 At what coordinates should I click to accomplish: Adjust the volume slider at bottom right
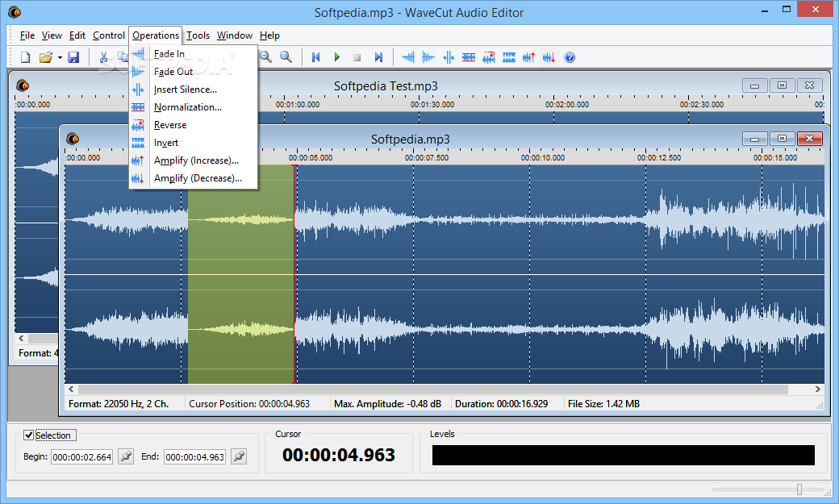pyautogui.click(x=799, y=489)
